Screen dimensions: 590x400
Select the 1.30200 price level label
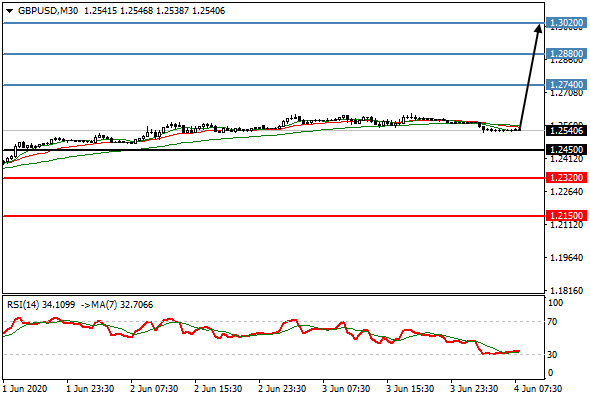point(566,23)
